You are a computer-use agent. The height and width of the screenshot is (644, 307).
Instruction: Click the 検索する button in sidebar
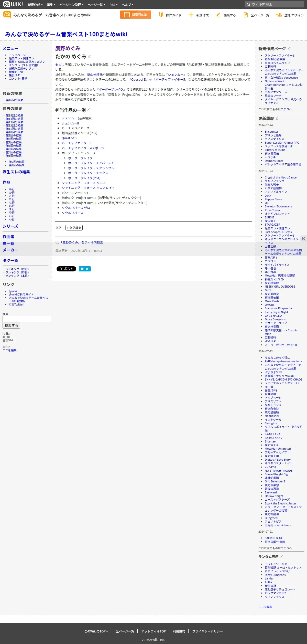pos(11,325)
